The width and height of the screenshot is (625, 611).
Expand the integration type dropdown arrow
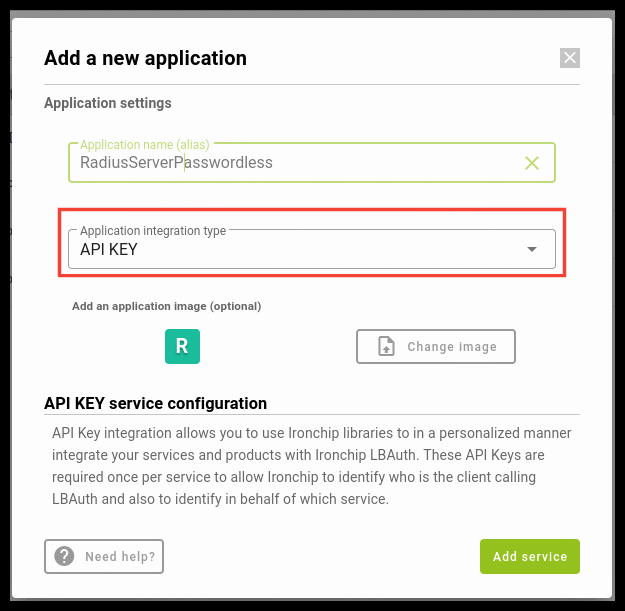tap(532, 249)
